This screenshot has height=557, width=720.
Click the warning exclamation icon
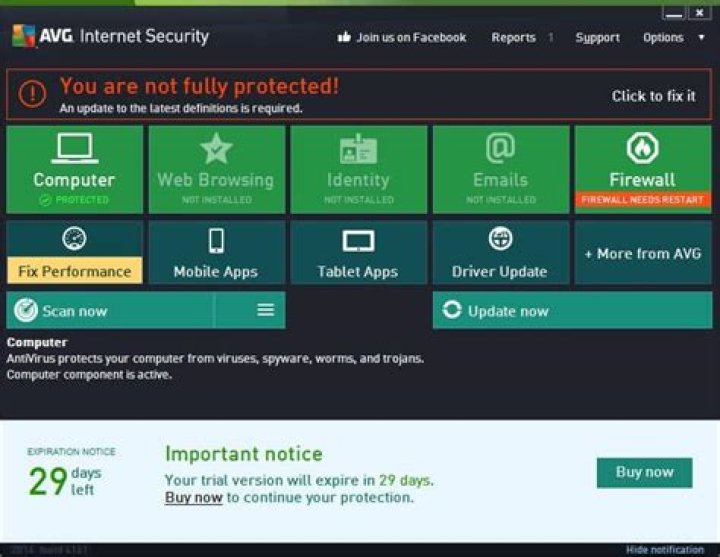coord(32,94)
